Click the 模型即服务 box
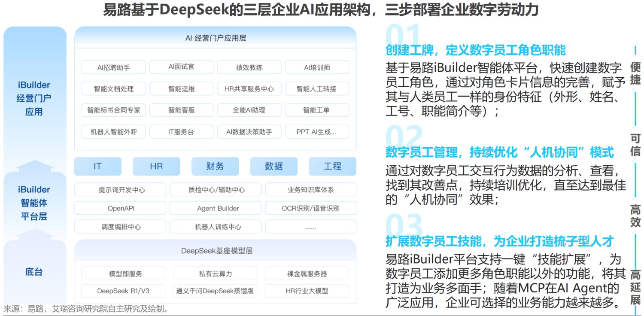The image size is (644, 316). pyautogui.click(x=123, y=273)
